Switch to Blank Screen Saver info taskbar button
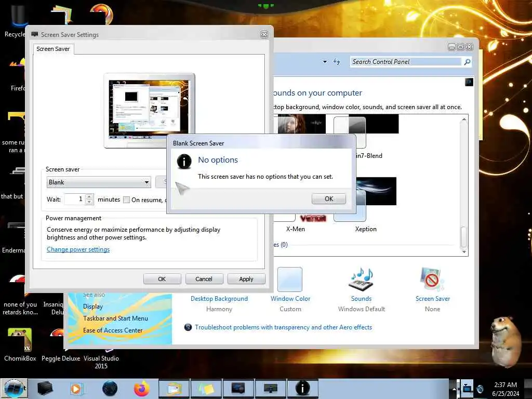The width and height of the screenshot is (532, 399). (303, 389)
